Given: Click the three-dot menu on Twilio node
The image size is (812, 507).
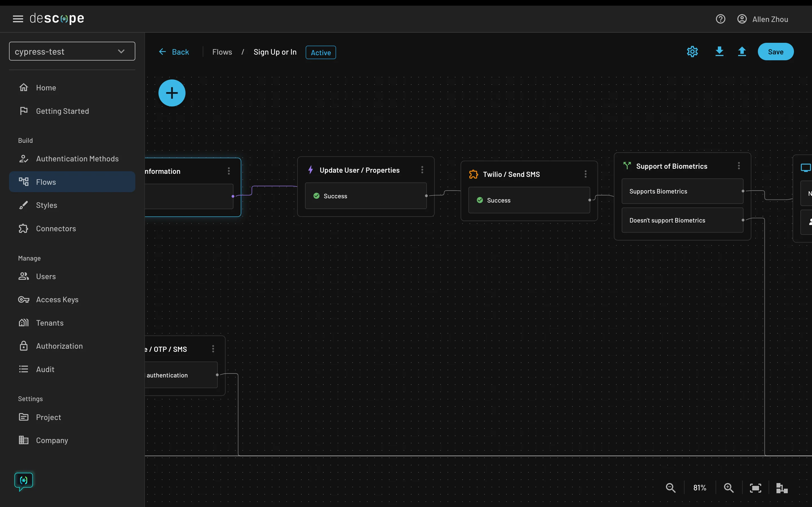Looking at the screenshot, I should (x=585, y=174).
